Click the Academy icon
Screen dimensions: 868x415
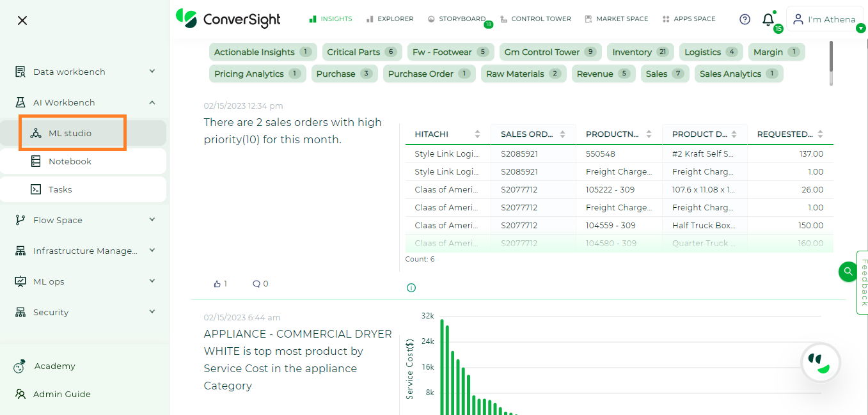point(20,366)
